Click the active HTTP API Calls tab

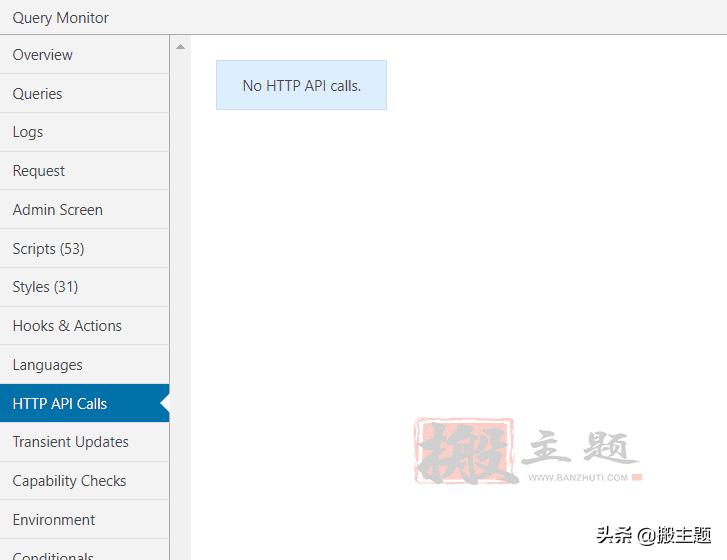pos(60,404)
